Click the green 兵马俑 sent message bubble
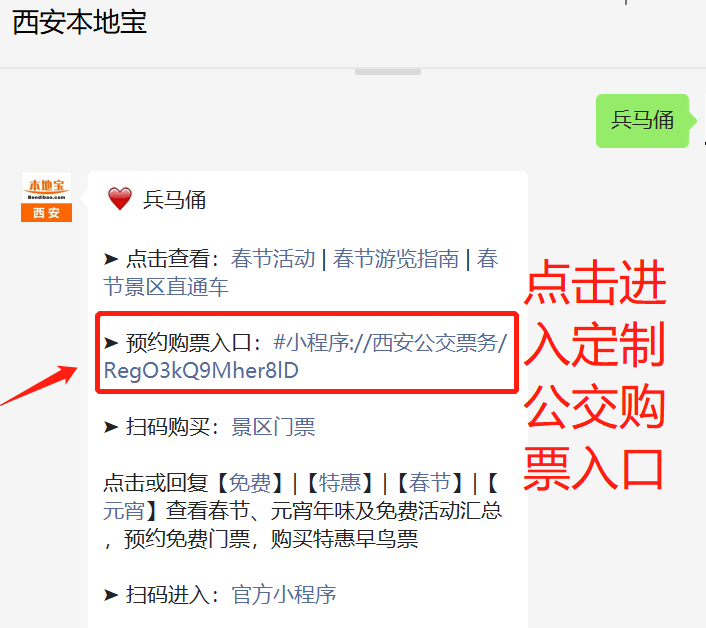 [643, 121]
